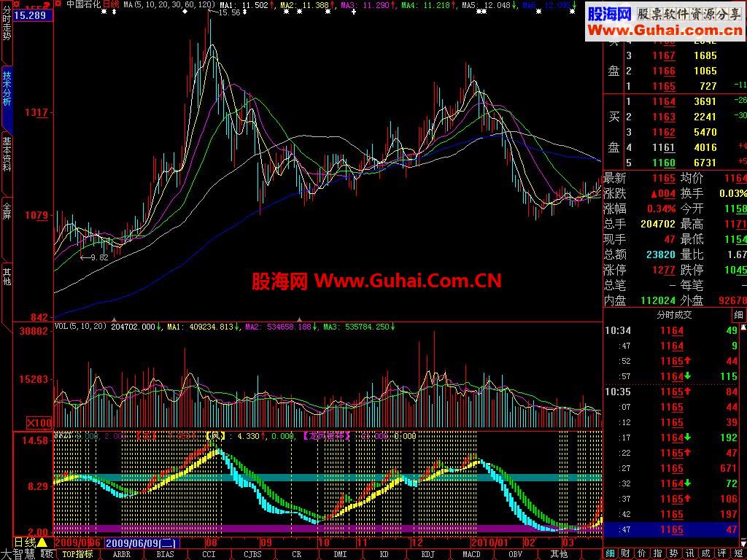Screen dimensions: 747x560
Task: Click the VOL(5,10,20) indicator label
Action: coord(82,326)
